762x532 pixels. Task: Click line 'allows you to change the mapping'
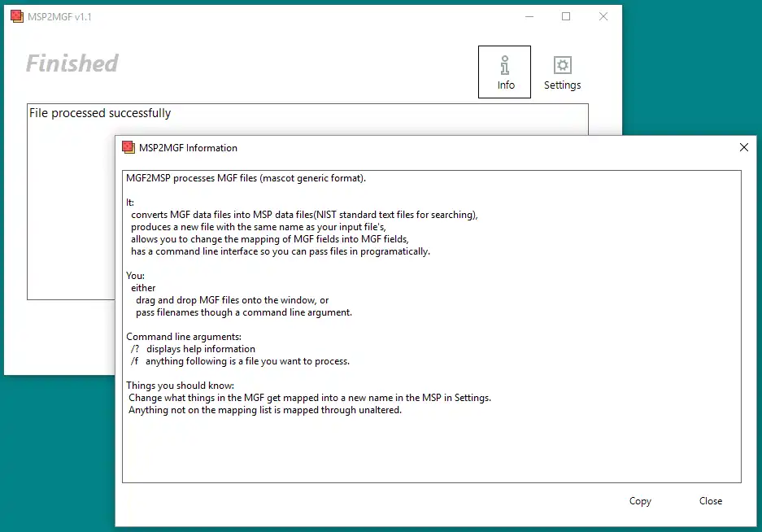click(270, 239)
